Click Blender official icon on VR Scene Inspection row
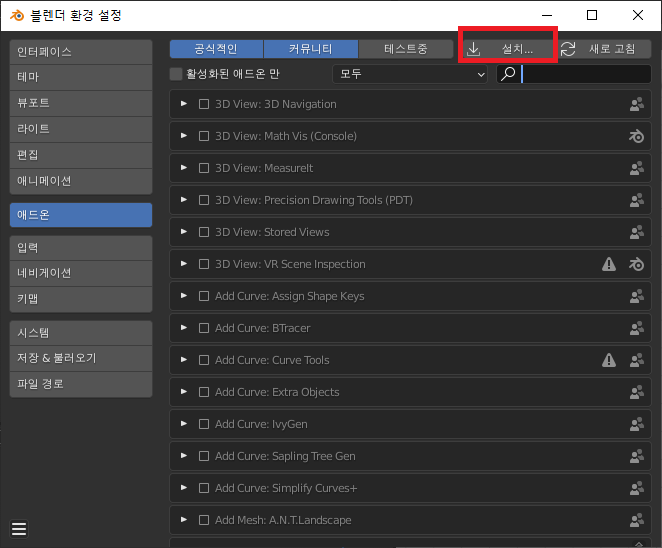 tap(637, 264)
